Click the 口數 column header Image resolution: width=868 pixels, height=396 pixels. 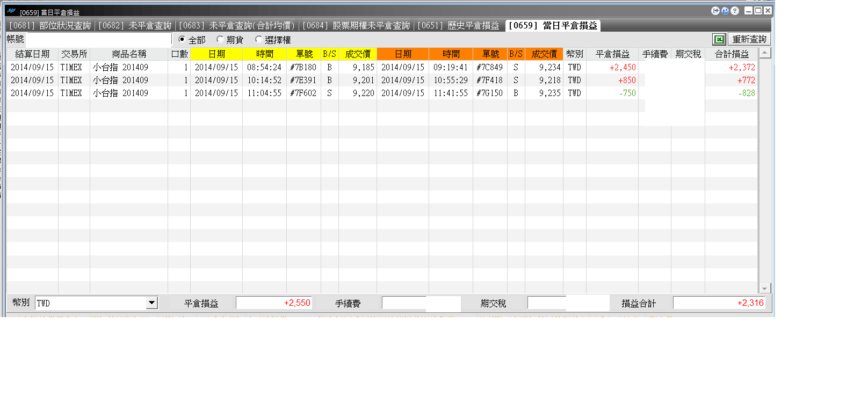pyautogui.click(x=179, y=54)
